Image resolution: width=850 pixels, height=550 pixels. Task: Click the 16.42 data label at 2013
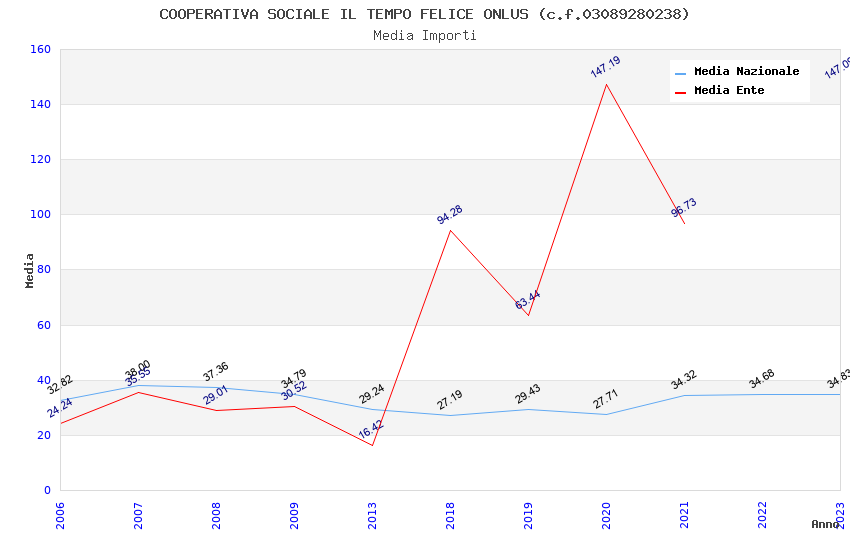(371, 429)
